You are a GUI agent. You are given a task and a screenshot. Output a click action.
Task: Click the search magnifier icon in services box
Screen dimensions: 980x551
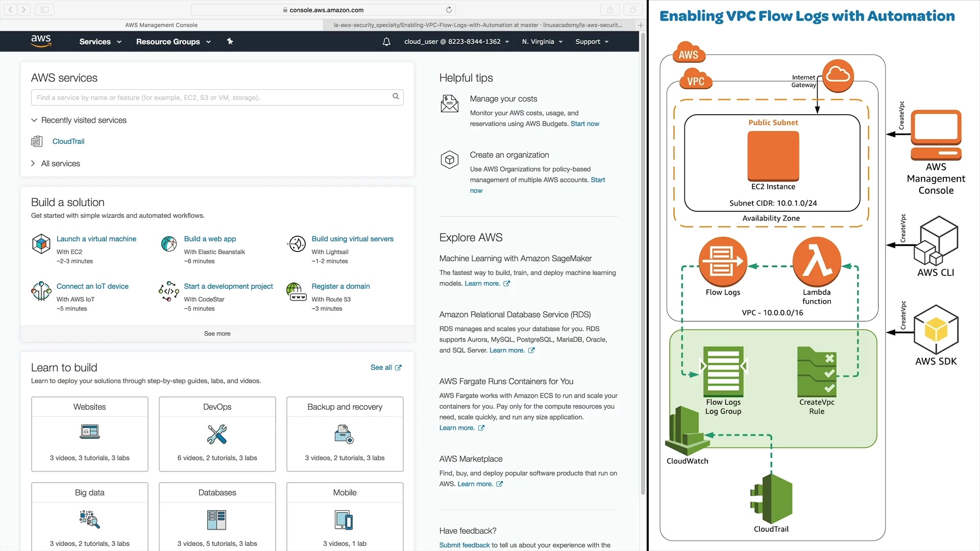click(396, 96)
